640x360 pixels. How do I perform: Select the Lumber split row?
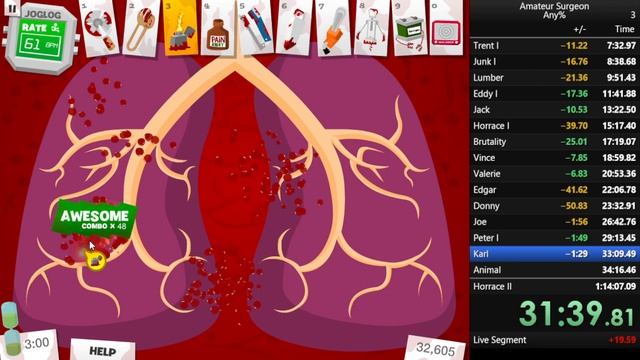point(555,78)
